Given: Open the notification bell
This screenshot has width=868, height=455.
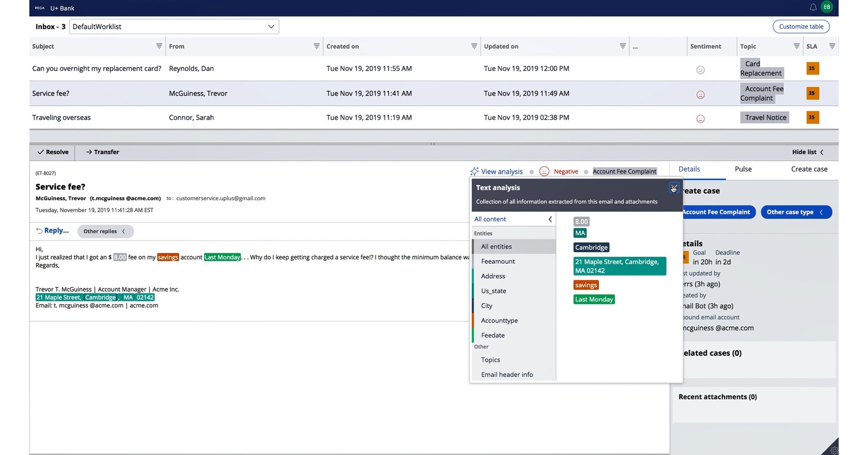Looking at the screenshot, I should tap(813, 7).
